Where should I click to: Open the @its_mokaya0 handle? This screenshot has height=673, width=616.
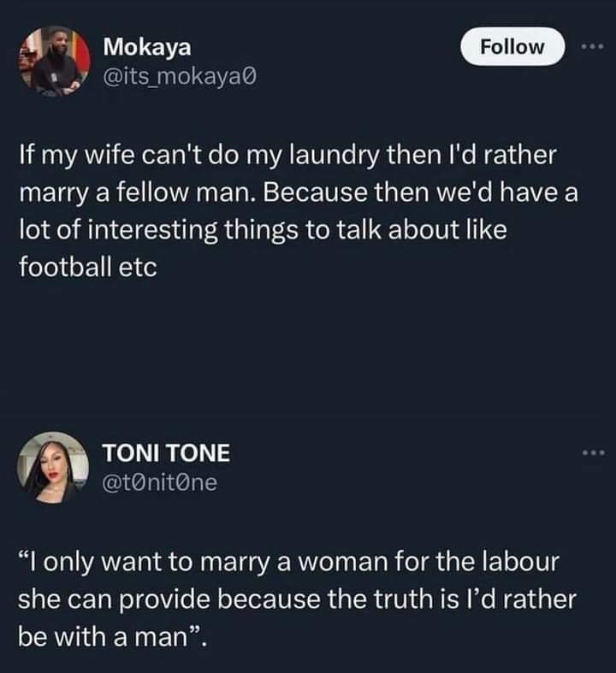(179, 78)
